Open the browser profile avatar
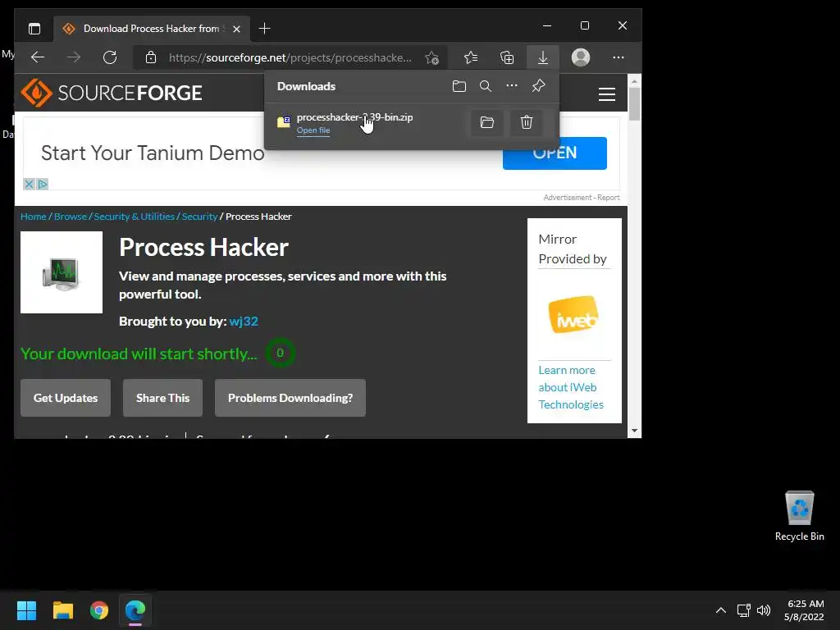The width and height of the screenshot is (840, 630). coord(581,57)
